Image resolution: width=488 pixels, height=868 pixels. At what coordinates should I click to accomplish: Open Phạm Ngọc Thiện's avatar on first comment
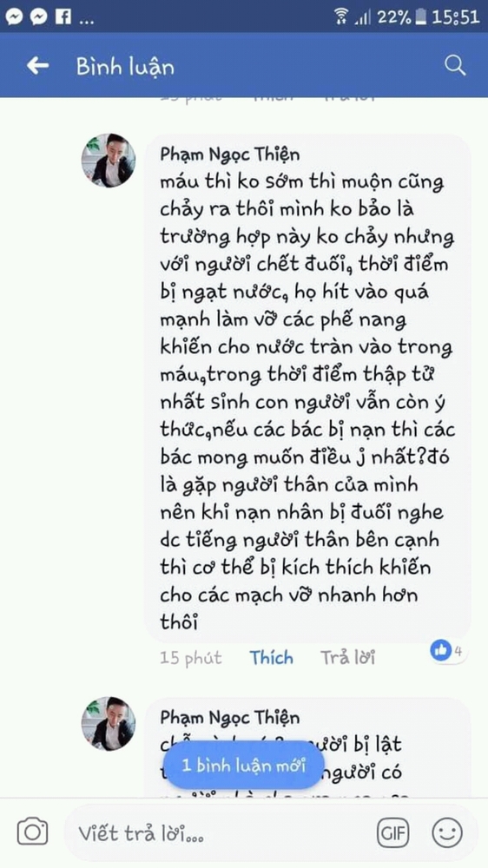109,161
